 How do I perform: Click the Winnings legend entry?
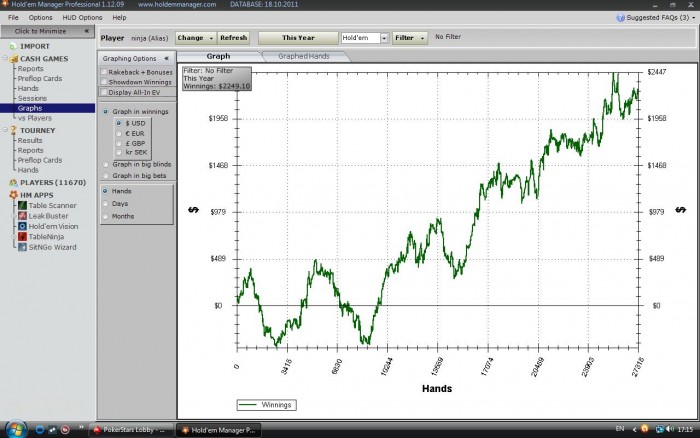[267, 405]
